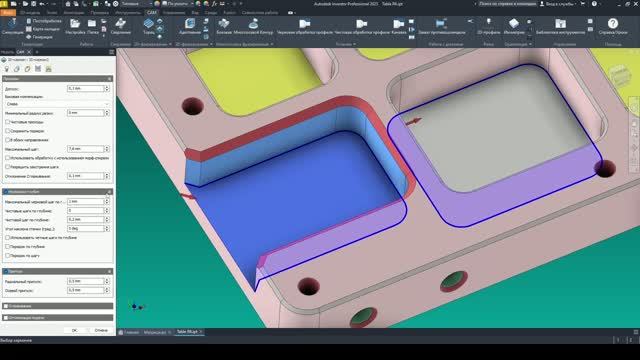
Task: Open the Setup (Настройка) tool
Action: (x=75, y=26)
